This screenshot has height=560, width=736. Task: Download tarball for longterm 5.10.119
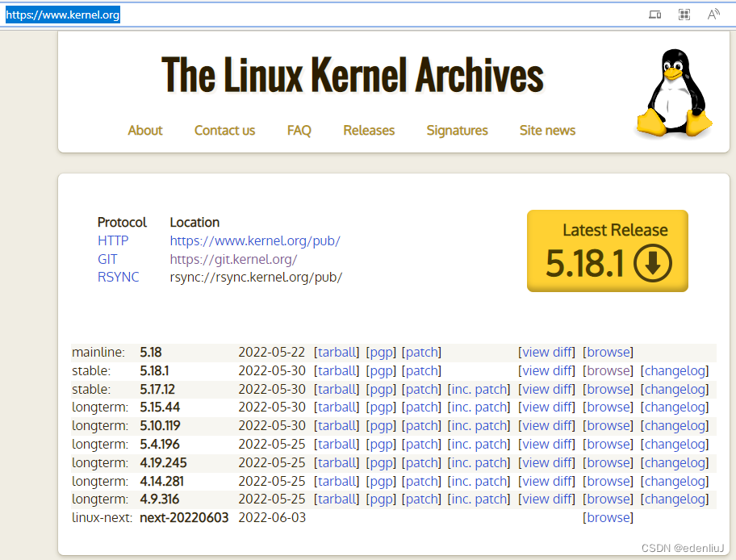click(337, 426)
